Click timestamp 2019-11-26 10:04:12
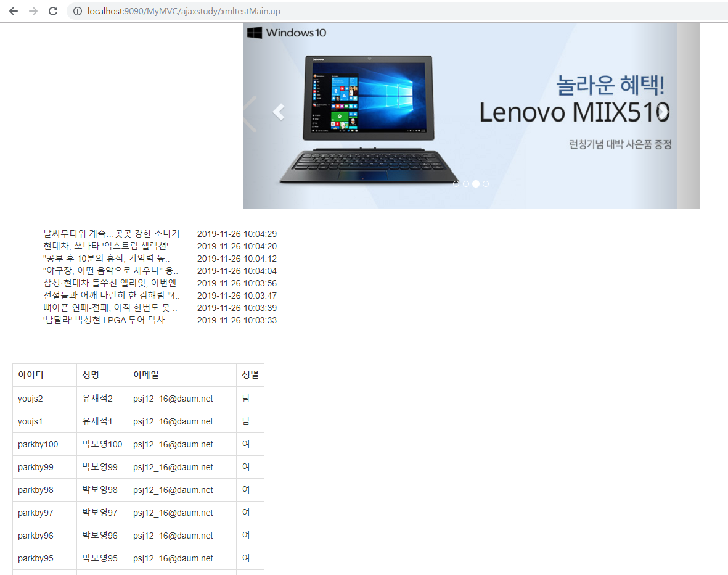 click(237, 259)
